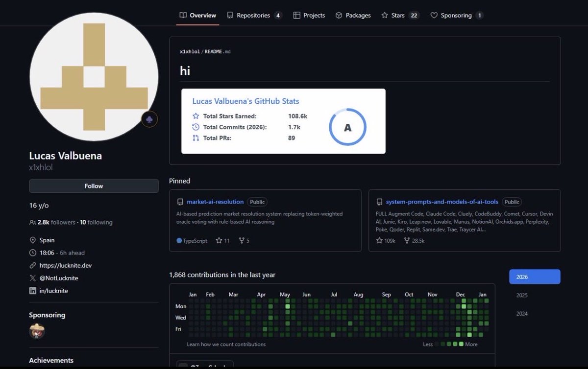This screenshot has width=588, height=369.
Task: Click the Stars count badge 22
Action: coord(414,15)
